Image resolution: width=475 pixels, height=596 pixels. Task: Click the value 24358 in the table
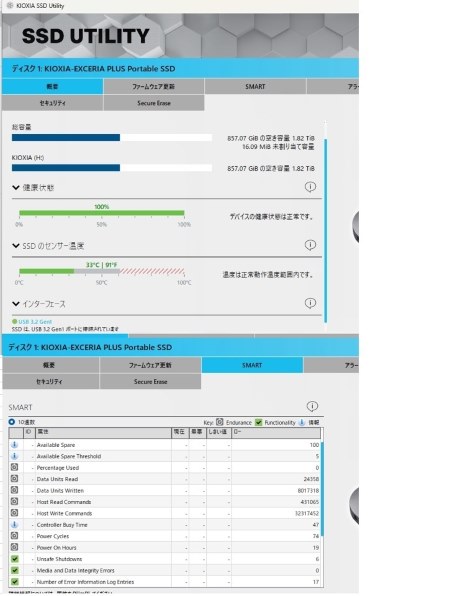(x=311, y=479)
